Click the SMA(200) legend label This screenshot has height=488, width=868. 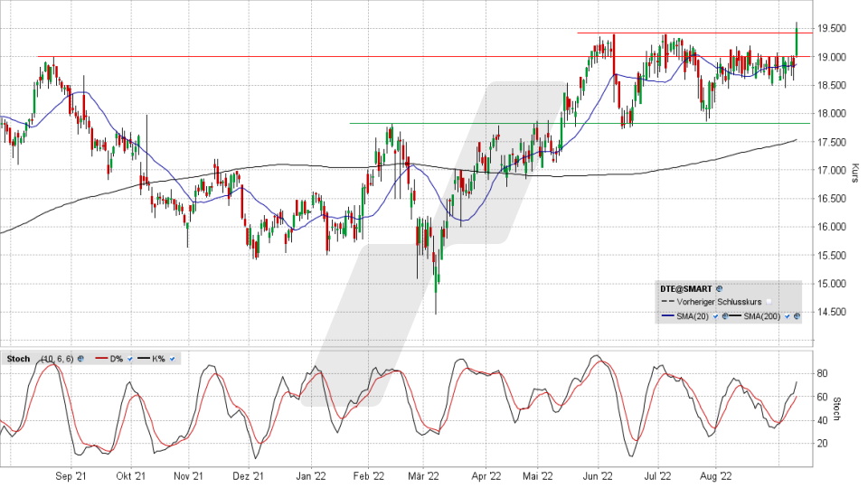[x=761, y=316]
